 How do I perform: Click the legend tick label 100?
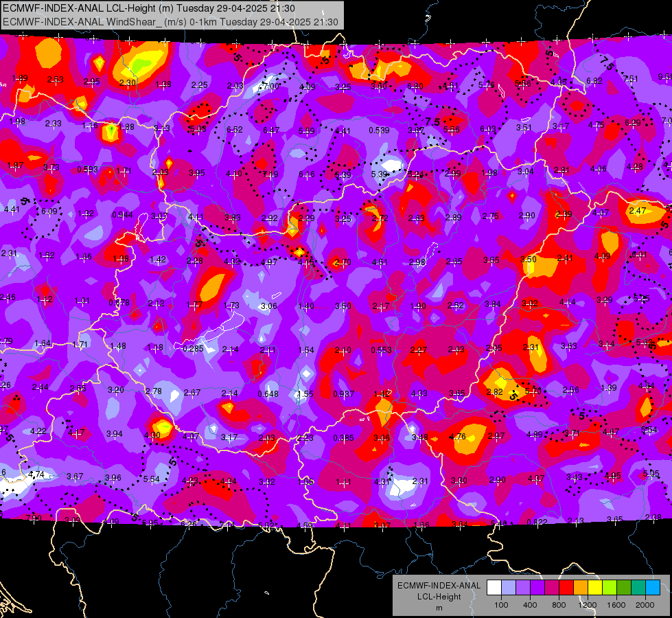click(x=501, y=605)
